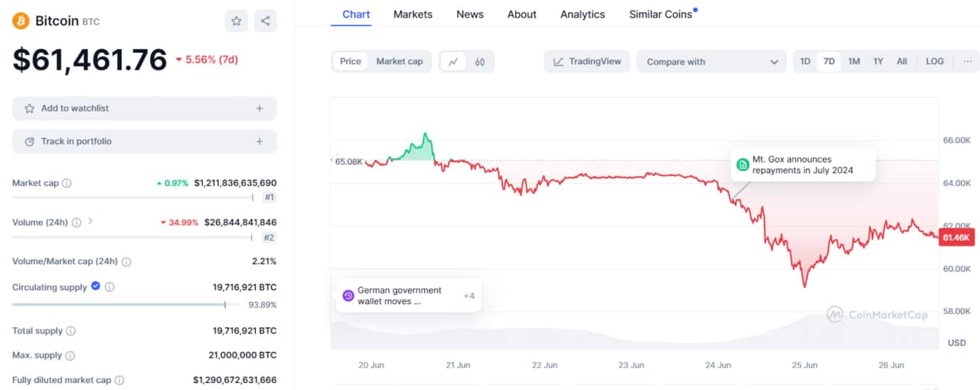Open the News tab
The image size is (980, 390).
pos(470,14)
